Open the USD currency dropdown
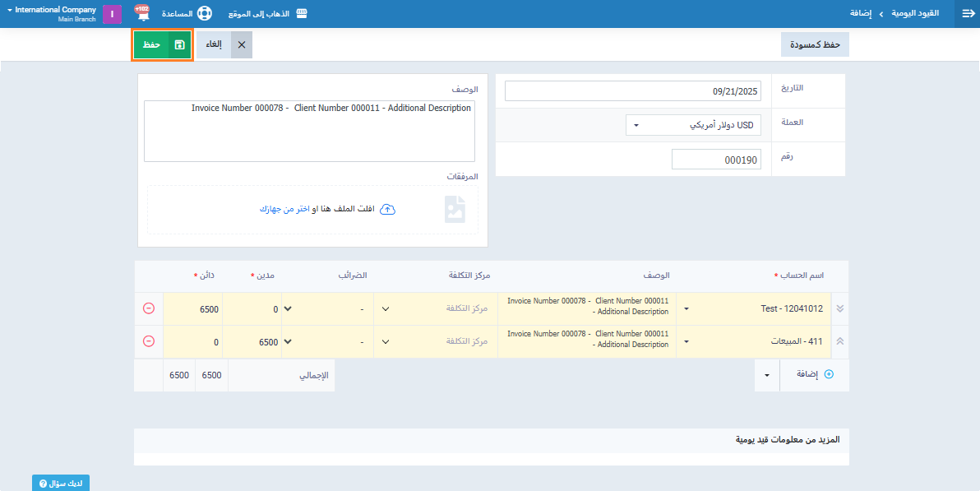The width and height of the screenshot is (980, 491). [x=693, y=125]
